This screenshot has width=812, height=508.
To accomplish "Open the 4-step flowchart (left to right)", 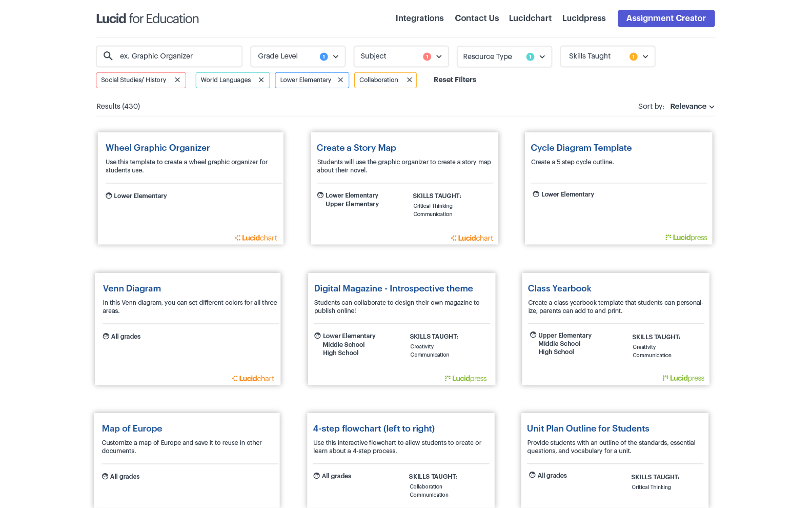I will pyautogui.click(x=374, y=428).
